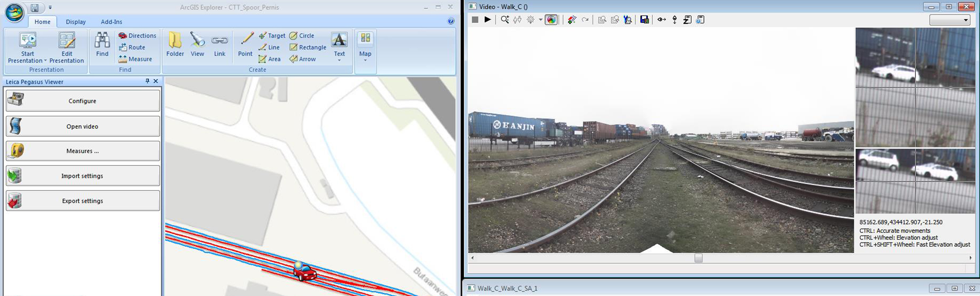Open the Add-Ins tab
980x296 pixels.
[x=111, y=22]
